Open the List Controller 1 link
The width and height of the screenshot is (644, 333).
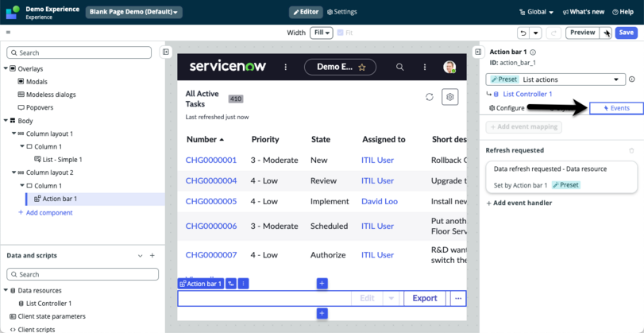527,94
